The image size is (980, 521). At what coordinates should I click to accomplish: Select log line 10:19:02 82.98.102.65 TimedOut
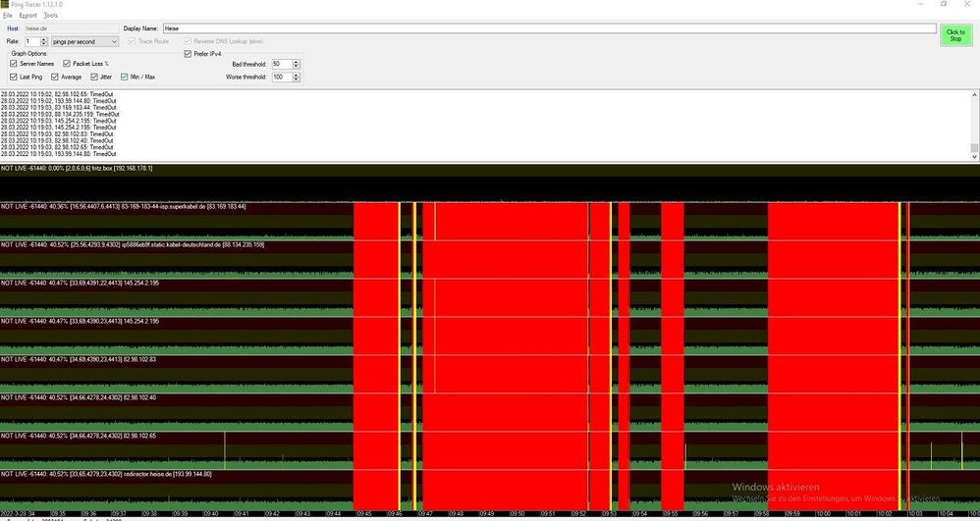58,94
